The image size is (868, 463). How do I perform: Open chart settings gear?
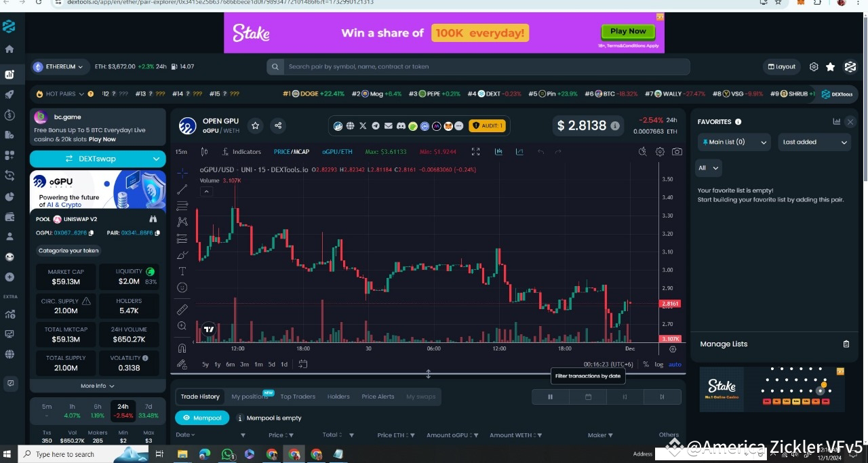(660, 152)
